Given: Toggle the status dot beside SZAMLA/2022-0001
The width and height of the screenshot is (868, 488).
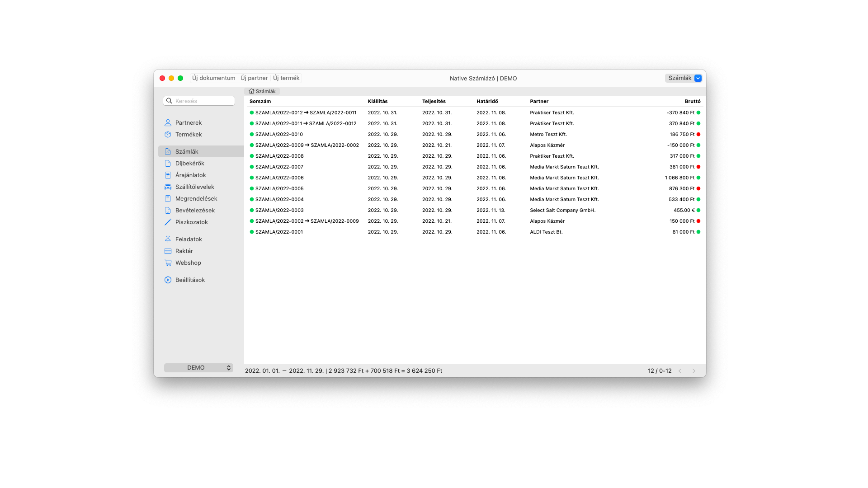Looking at the screenshot, I should tap(252, 232).
